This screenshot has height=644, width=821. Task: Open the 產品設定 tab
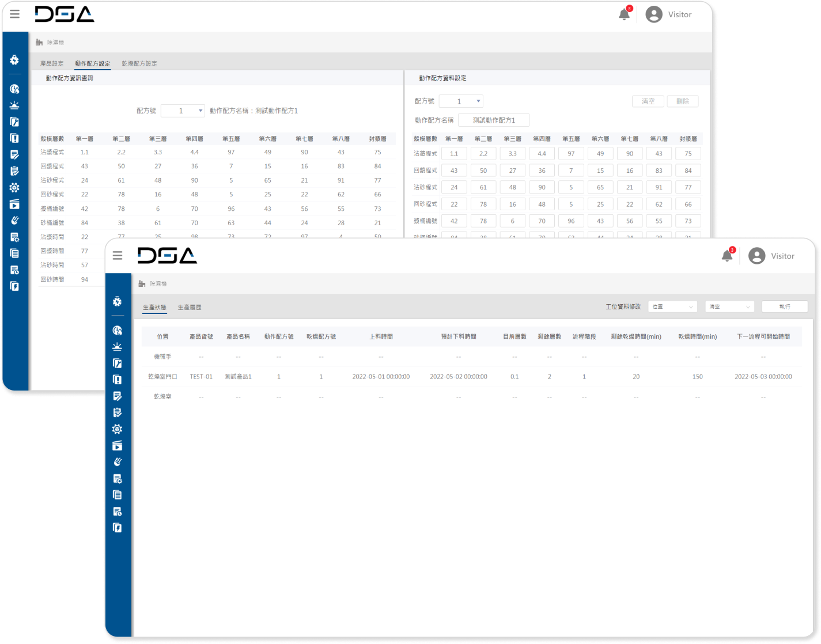(52, 63)
